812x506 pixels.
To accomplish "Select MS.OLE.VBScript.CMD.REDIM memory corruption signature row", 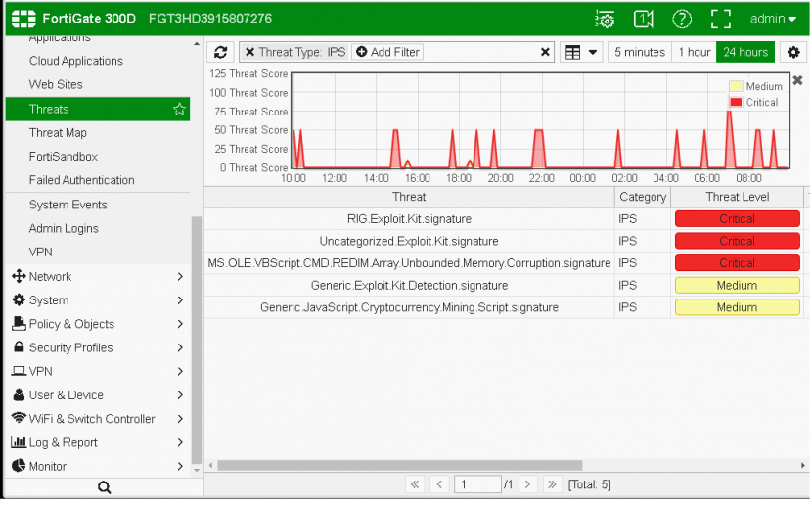I will [x=409, y=263].
